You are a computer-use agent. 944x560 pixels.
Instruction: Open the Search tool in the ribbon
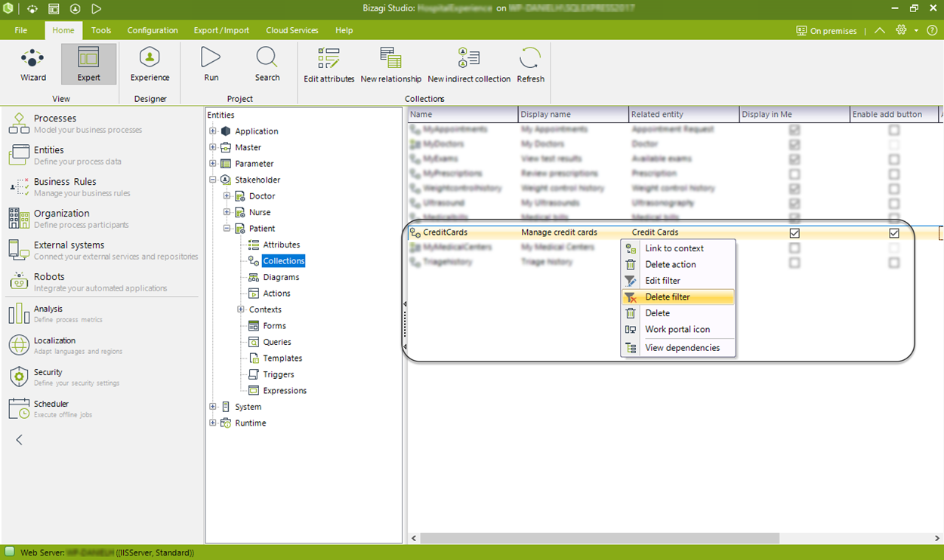click(x=267, y=64)
